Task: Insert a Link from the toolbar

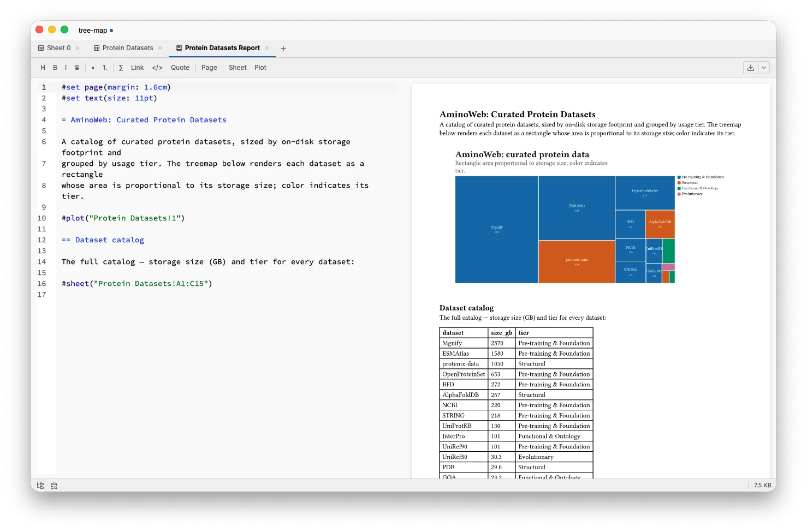Action: click(x=138, y=68)
